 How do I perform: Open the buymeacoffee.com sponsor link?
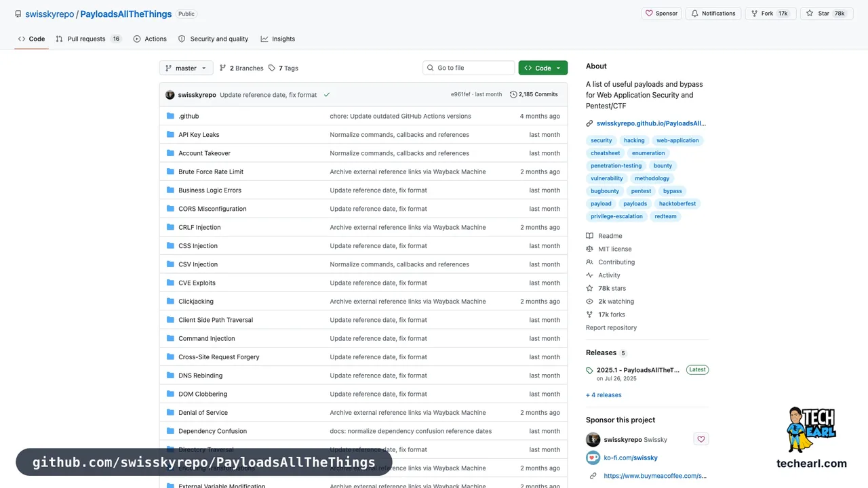tap(655, 476)
